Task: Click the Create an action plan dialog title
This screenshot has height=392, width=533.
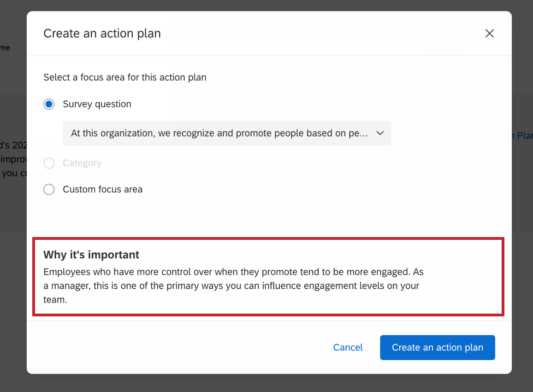Action: pyautogui.click(x=102, y=33)
